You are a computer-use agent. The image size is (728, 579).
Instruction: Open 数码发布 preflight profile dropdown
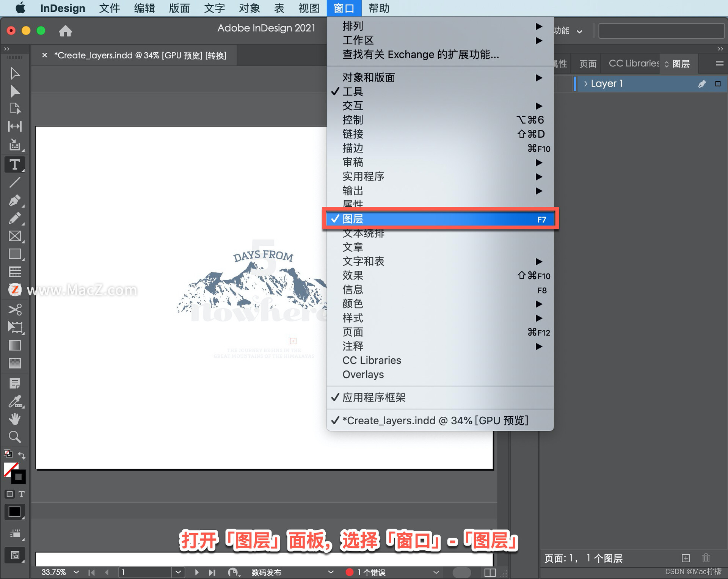(331, 572)
